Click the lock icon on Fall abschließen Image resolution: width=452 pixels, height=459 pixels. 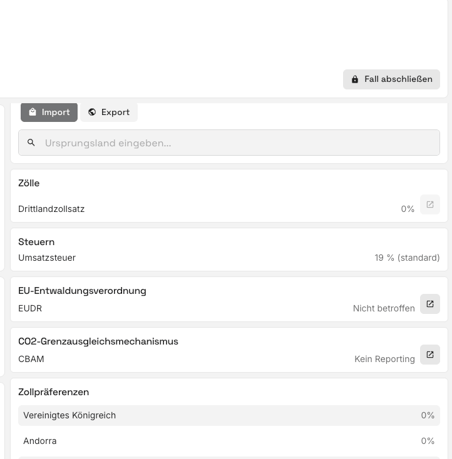pos(355,79)
